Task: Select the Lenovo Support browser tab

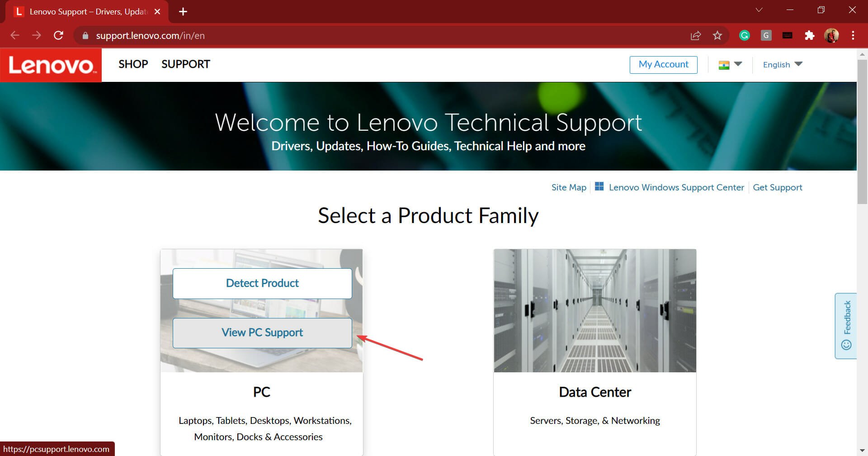Action: pyautogui.click(x=87, y=12)
